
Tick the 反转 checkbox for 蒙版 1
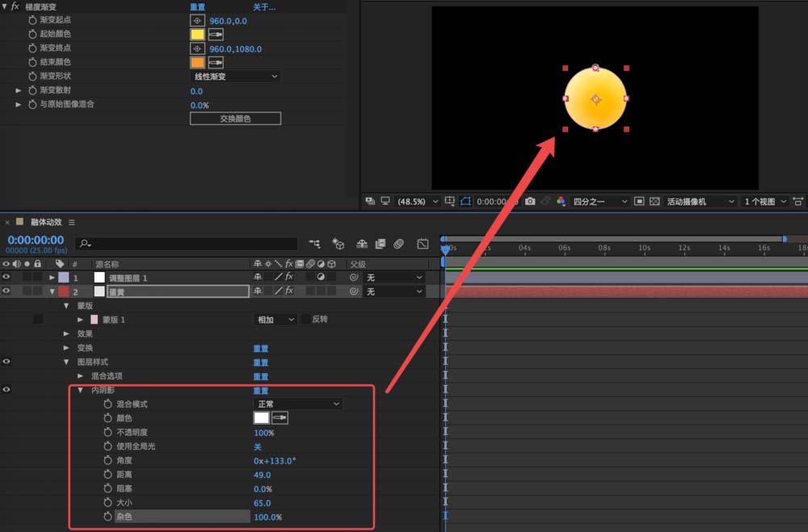[305, 320]
